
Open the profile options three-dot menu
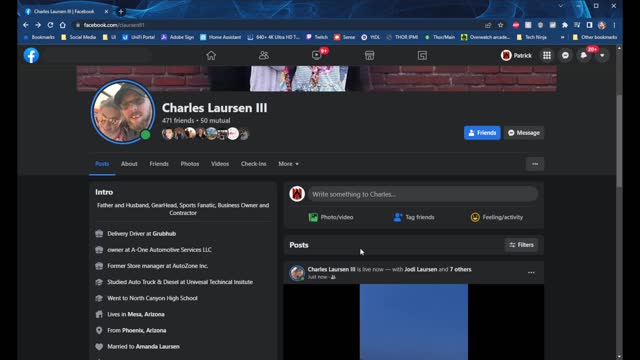coord(535,164)
